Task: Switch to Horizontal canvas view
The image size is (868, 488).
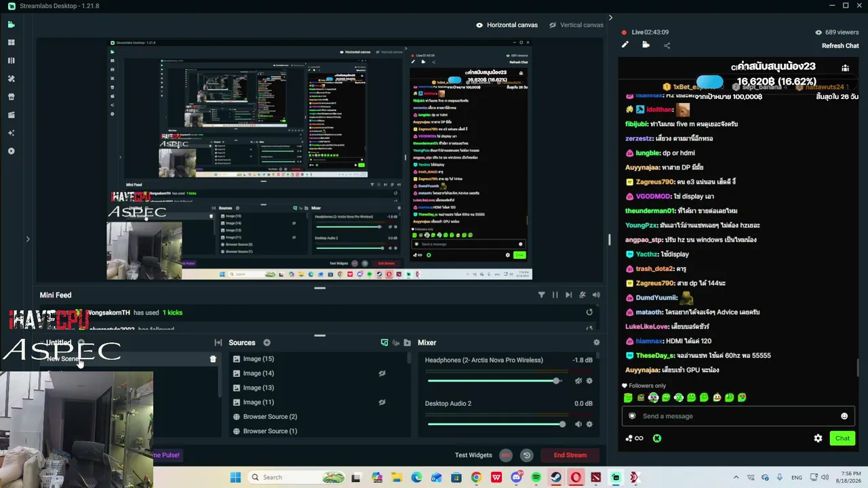Action: 507,25
